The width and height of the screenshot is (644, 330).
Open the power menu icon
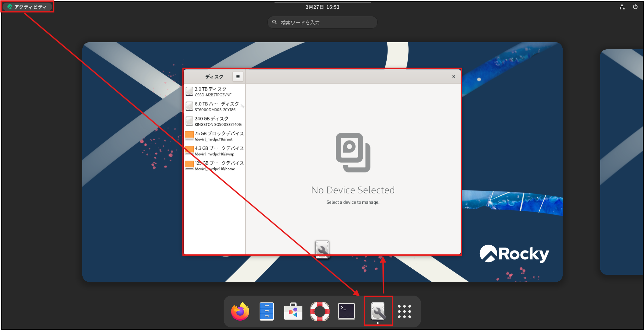click(x=635, y=7)
